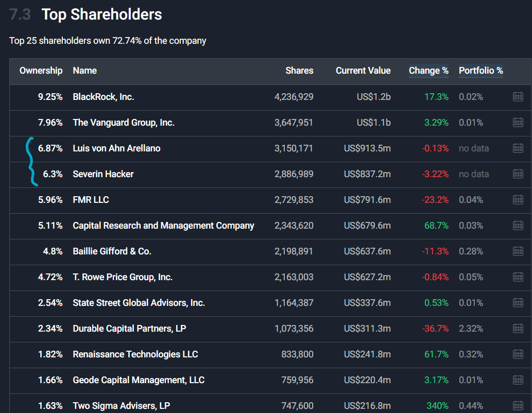
Task: Click the US$241.8m current value
Action: tap(367, 354)
